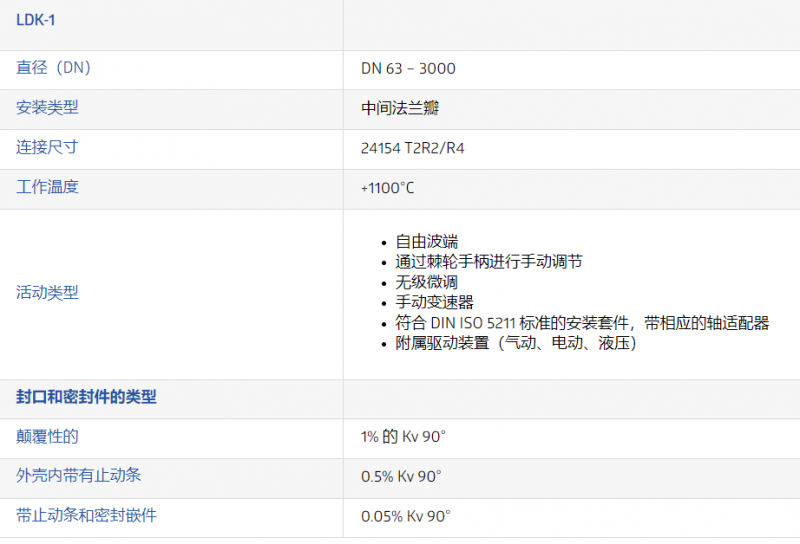Click the 1% 的 Kv 90° value
This screenshot has width=800, height=544.
[x=403, y=437]
